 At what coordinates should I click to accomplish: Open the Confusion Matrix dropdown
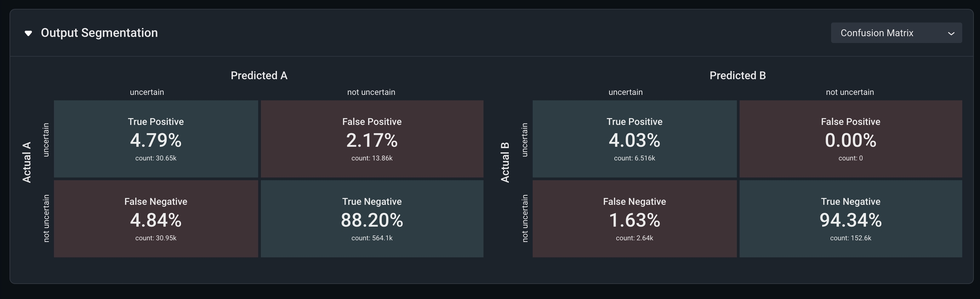pos(896,33)
